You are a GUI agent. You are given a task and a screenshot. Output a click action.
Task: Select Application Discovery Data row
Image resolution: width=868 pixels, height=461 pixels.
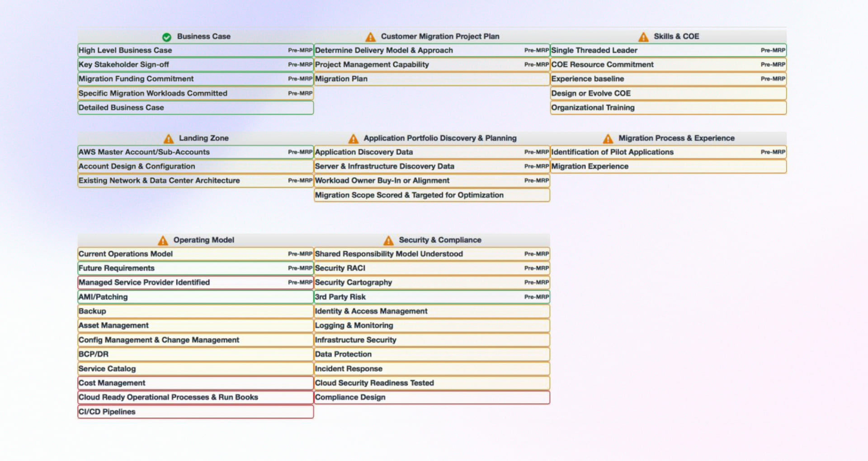432,152
